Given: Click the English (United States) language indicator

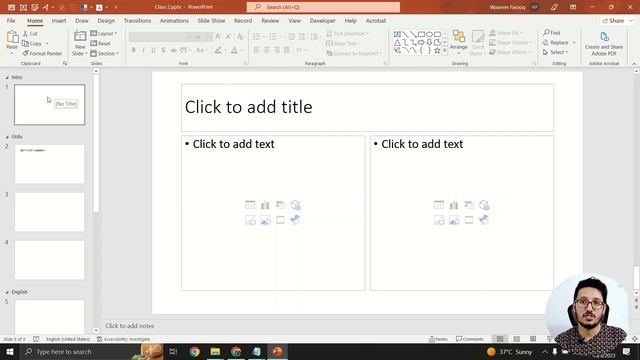Looking at the screenshot, I should (67, 339).
